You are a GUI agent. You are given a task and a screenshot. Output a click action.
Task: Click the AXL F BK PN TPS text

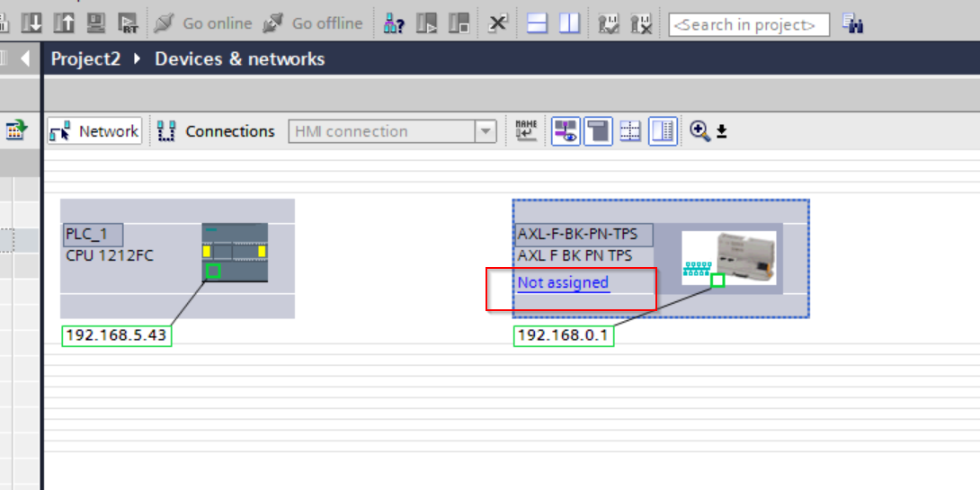click(x=575, y=255)
